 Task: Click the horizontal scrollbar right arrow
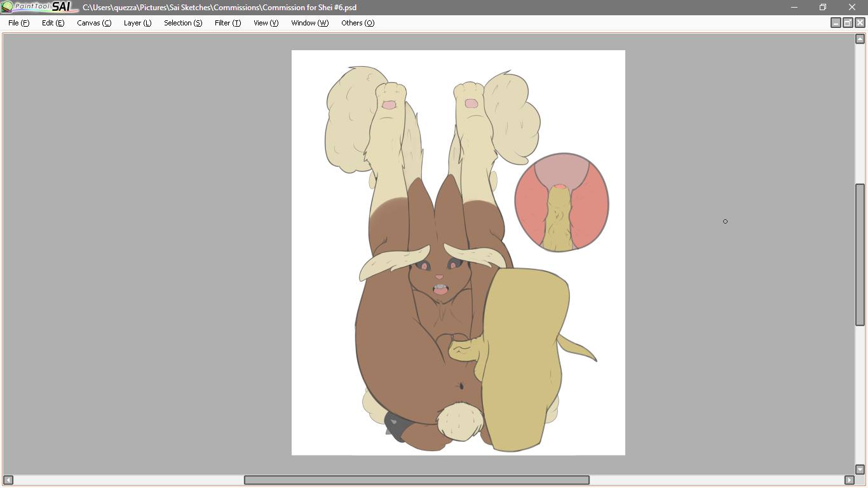click(x=849, y=480)
